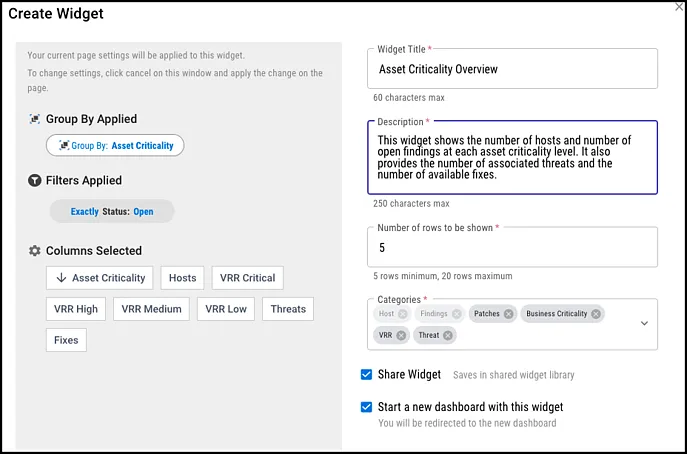Click the Group By: Asset Criticality pill
The width and height of the screenshot is (687, 454).
pyautogui.click(x=115, y=145)
